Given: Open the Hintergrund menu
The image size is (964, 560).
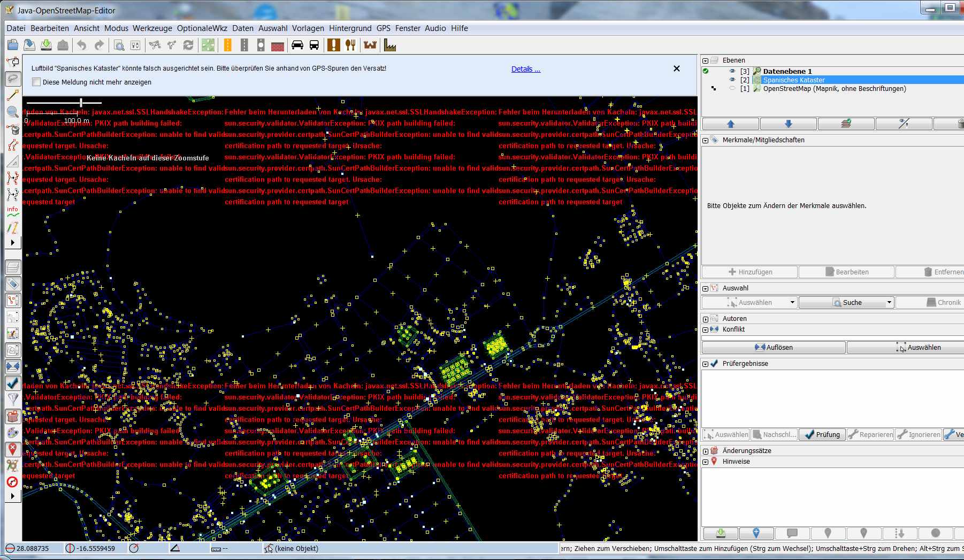Looking at the screenshot, I should click(x=350, y=28).
